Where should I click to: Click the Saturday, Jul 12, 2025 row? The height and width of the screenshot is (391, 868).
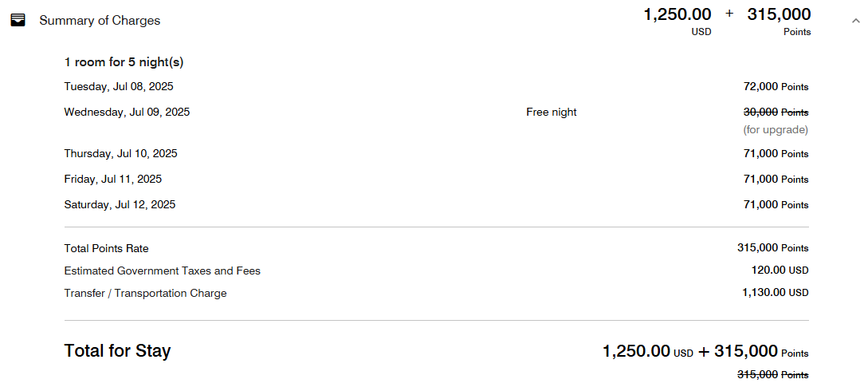tap(120, 204)
